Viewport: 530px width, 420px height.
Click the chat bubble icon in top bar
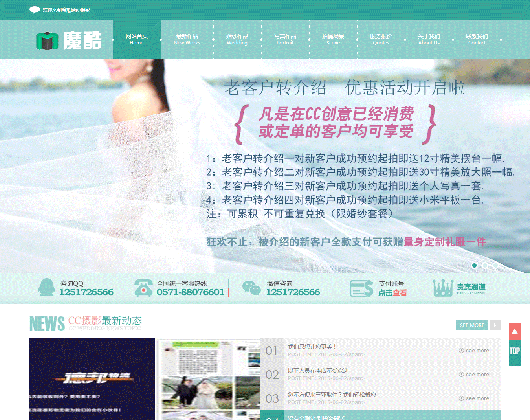tap(34, 9)
